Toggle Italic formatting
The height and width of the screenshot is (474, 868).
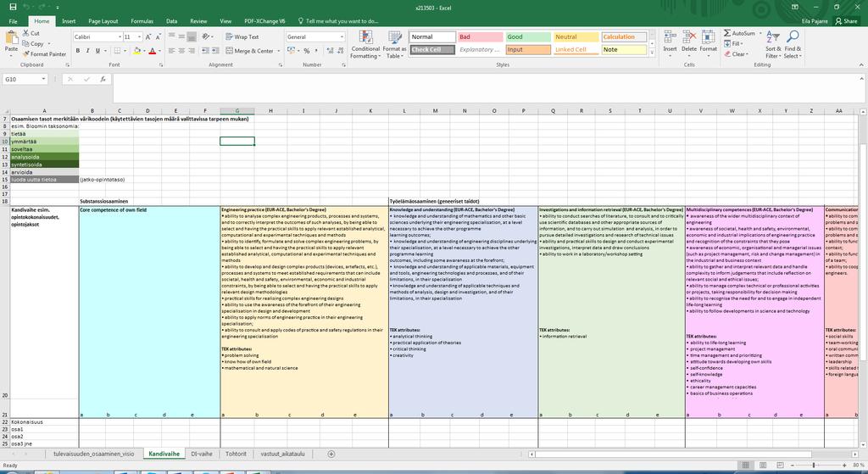click(x=87, y=50)
